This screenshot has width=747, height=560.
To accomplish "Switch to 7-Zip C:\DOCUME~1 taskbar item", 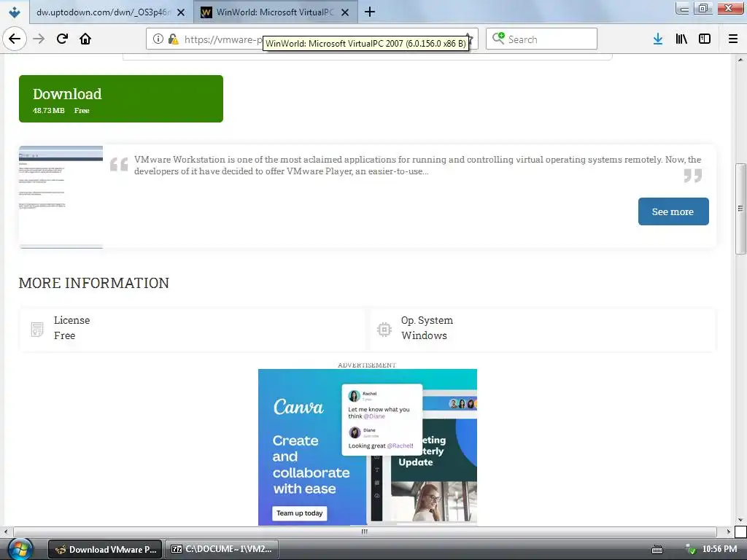I will 222,550.
